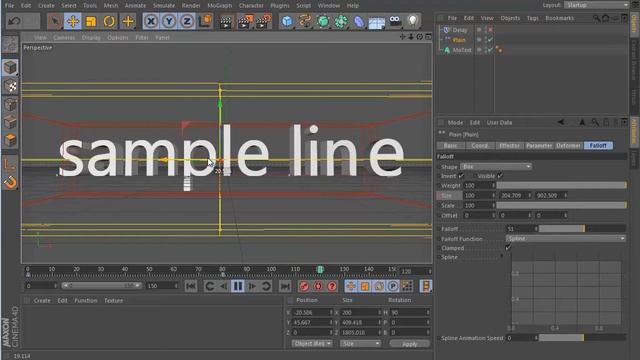Select MoText in object manager
The width and height of the screenshot is (640, 360).
[462, 50]
